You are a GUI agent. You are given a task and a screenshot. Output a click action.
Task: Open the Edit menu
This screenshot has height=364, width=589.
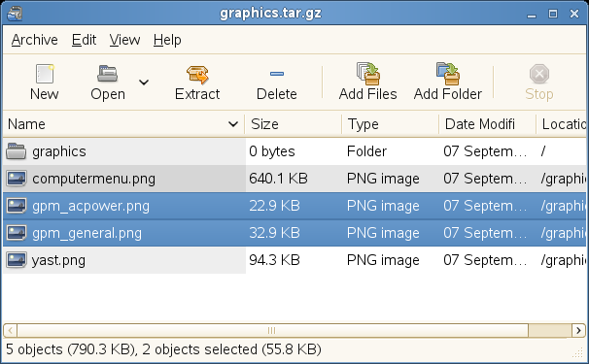85,40
